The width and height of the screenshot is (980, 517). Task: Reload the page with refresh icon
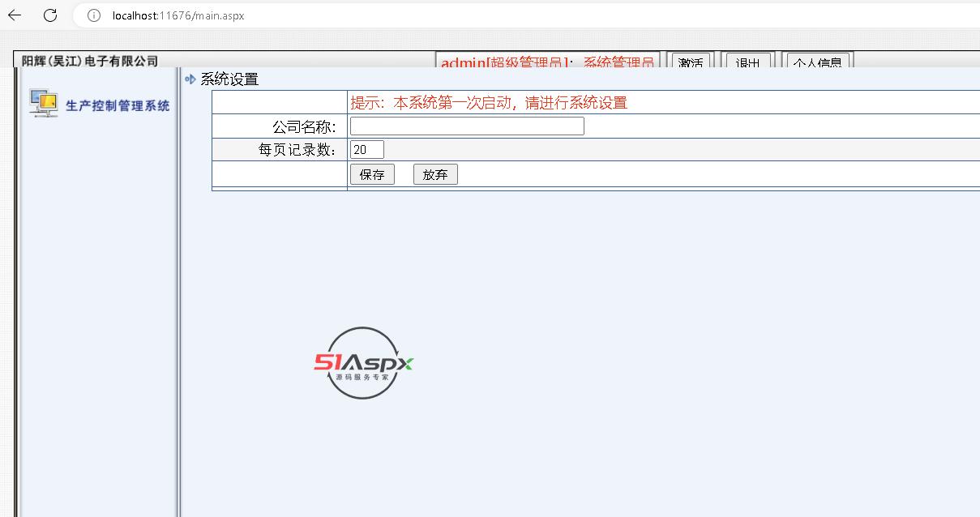click(50, 15)
